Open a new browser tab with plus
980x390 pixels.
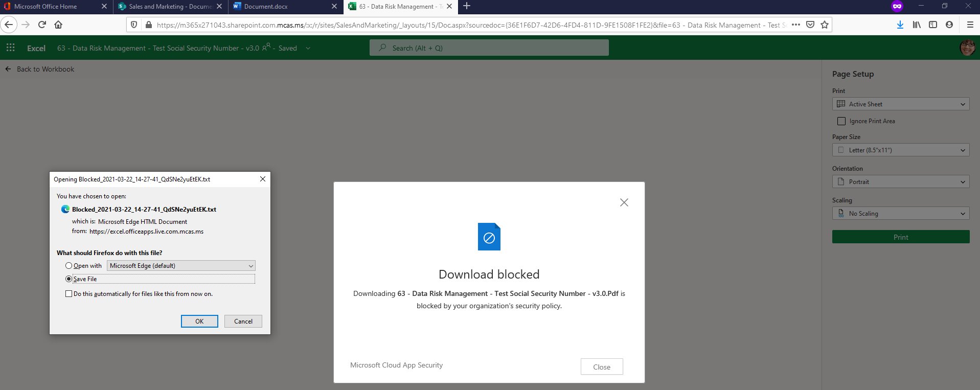tap(467, 6)
